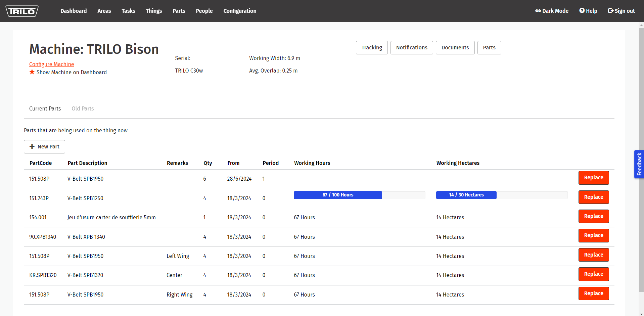Open the Tracking section
The height and width of the screenshot is (316, 644).
pos(371,48)
